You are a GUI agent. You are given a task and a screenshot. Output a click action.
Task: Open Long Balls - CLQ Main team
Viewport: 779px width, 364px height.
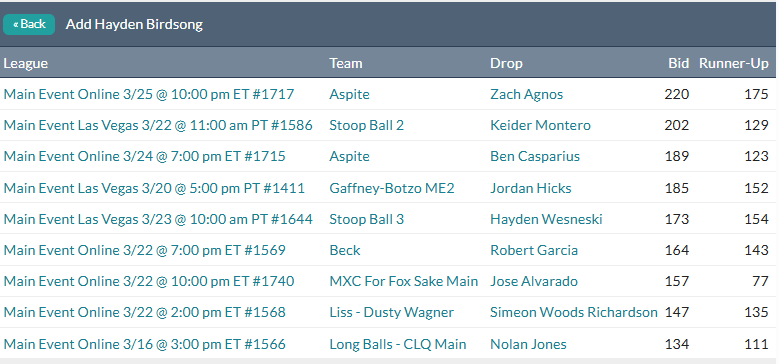pyautogui.click(x=397, y=344)
